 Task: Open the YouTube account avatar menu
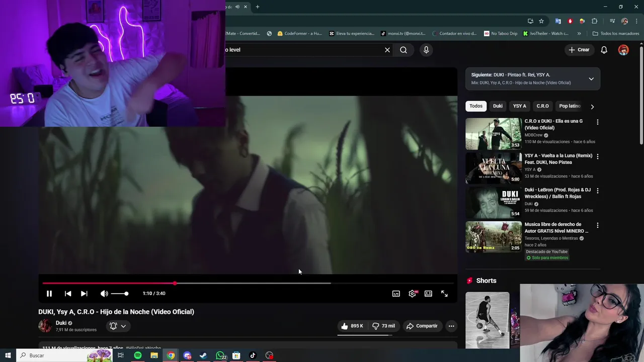[623, 50]
